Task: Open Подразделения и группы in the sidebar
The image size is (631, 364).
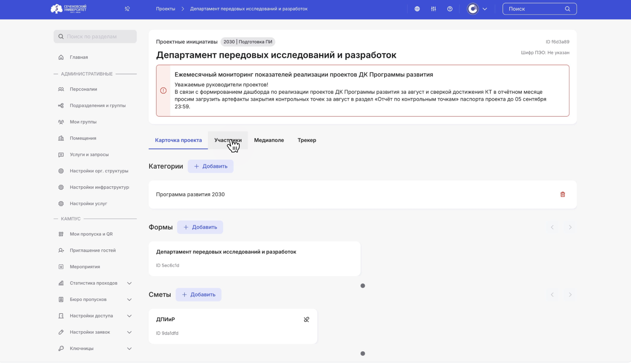Action: coord(98,105)
